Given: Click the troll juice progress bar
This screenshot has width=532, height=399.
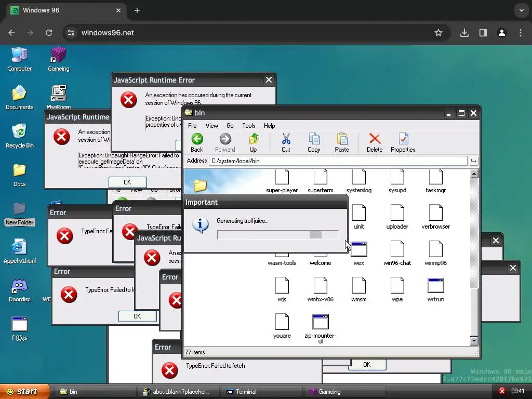Looking at the screenshot, I should pos(277,235).
